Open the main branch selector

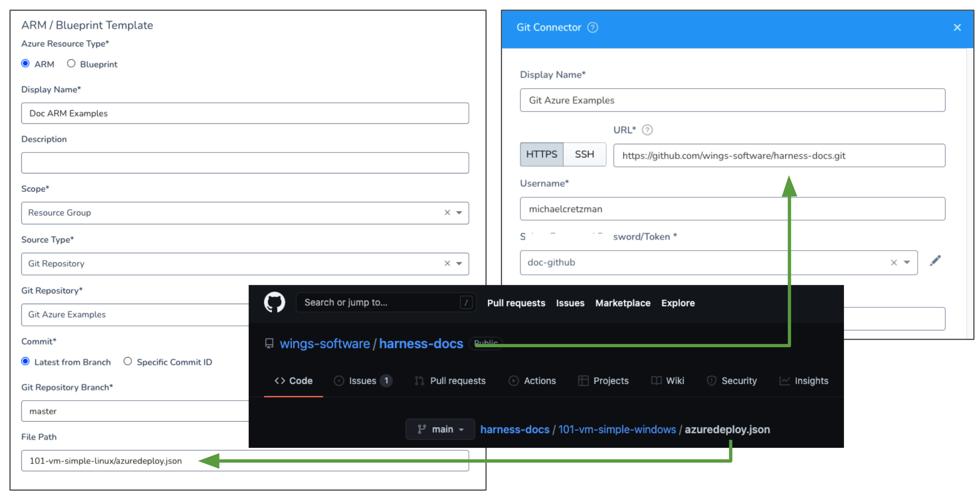click(440, 429)
